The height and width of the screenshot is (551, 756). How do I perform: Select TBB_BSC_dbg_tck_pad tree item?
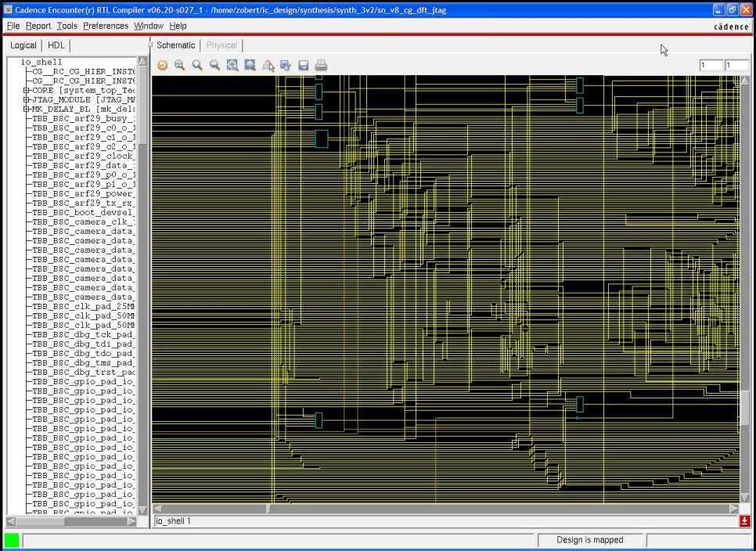(x=84, y=334)
